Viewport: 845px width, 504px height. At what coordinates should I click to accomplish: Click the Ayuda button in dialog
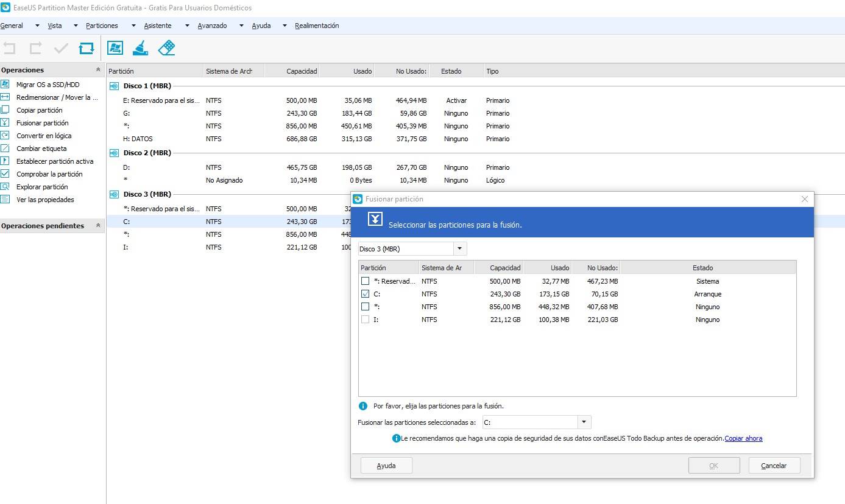point(386,466)
